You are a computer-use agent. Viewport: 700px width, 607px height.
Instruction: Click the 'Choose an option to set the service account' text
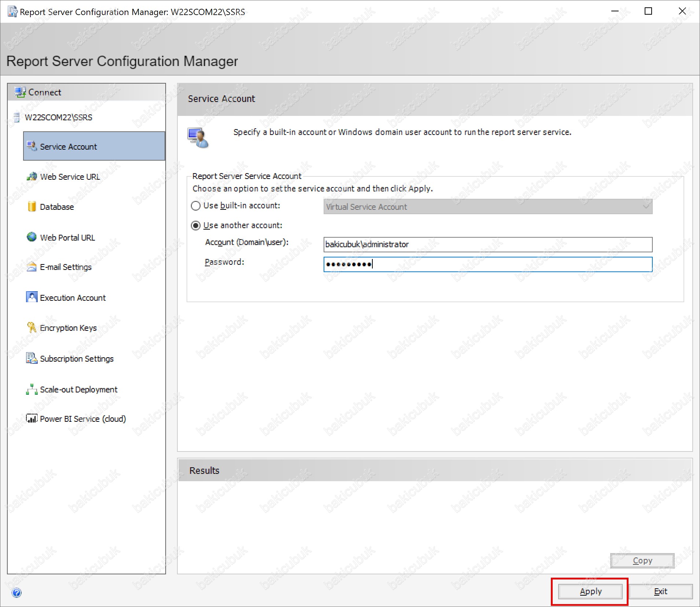point(313,189)
